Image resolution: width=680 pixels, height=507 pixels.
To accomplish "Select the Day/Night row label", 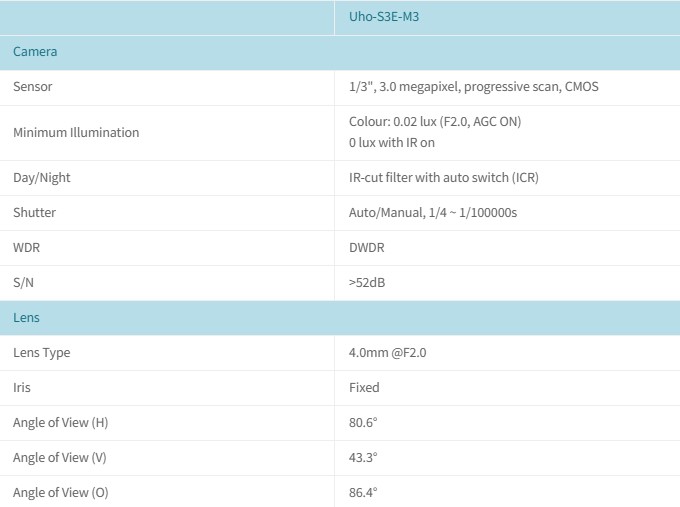I will click(x=42, y=177).
